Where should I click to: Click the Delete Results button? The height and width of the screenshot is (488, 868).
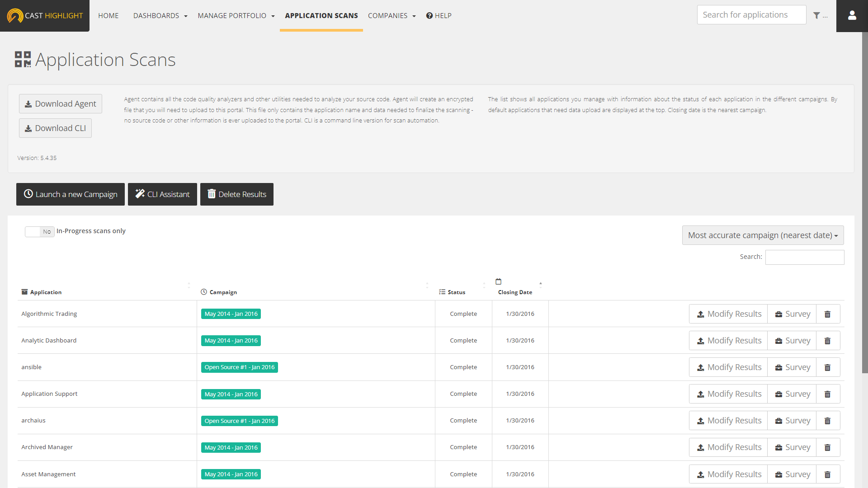[x=237, y=194]
